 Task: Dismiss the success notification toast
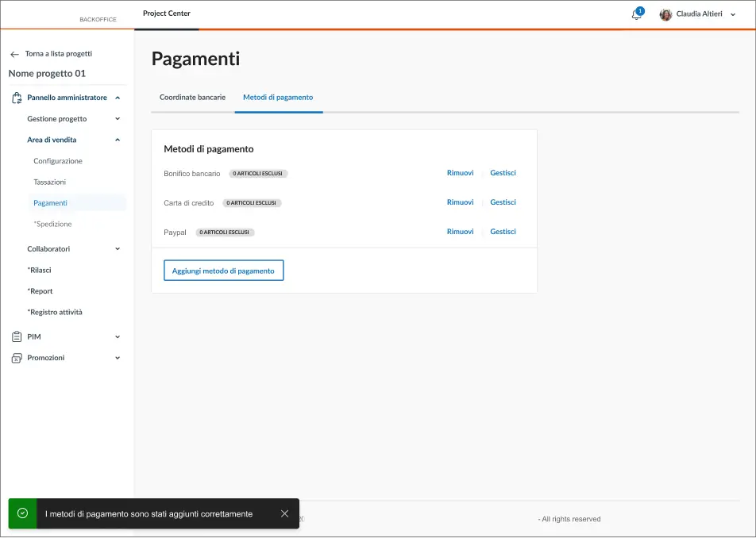(x=284, y=513)
